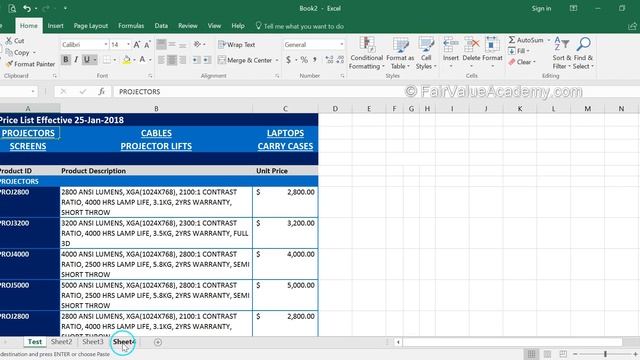
Task: Follow the SCREENS hyperlink
Action: point(28,146)
